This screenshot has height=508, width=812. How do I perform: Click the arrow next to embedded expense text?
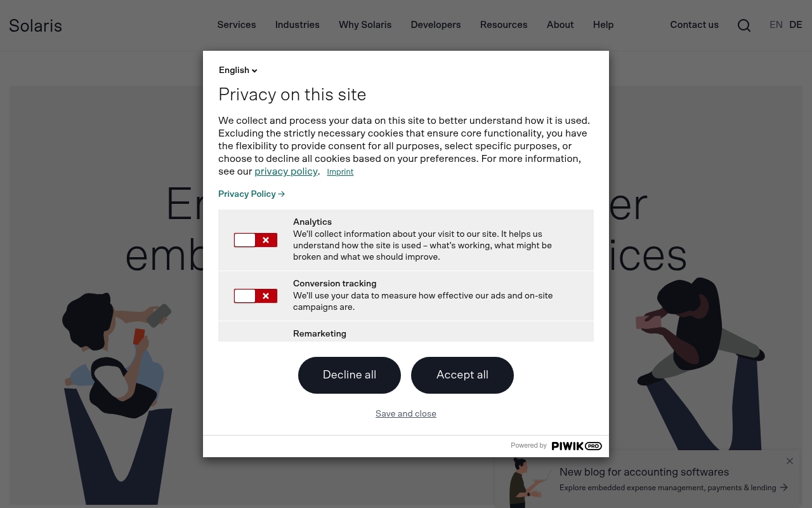(784, 488)
